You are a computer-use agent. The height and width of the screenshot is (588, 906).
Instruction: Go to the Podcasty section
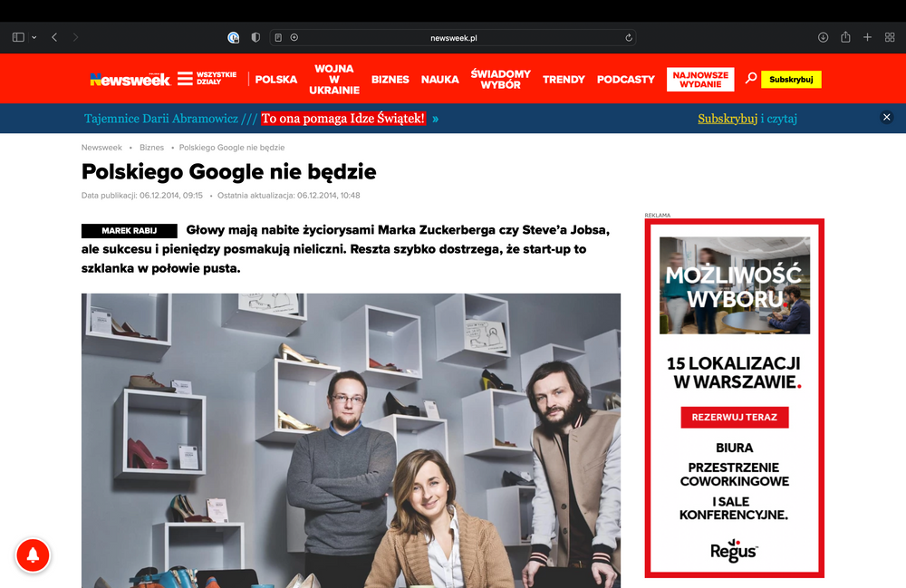coord(625,80)
